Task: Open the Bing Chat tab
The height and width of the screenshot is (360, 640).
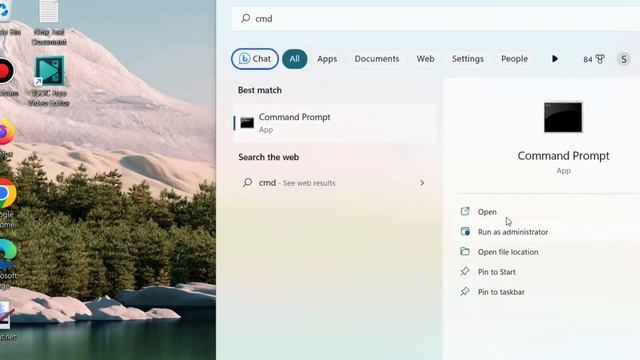Action: click(255, 59)
